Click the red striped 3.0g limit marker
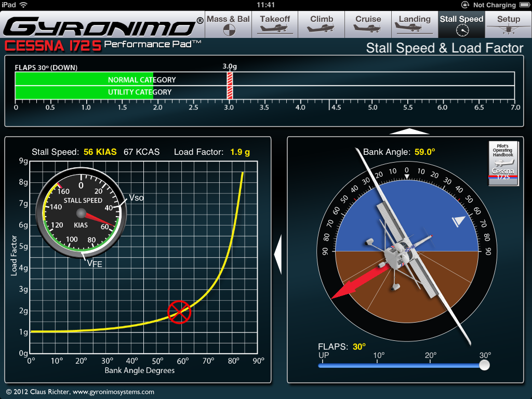The image size is (532, 399). 230,86
